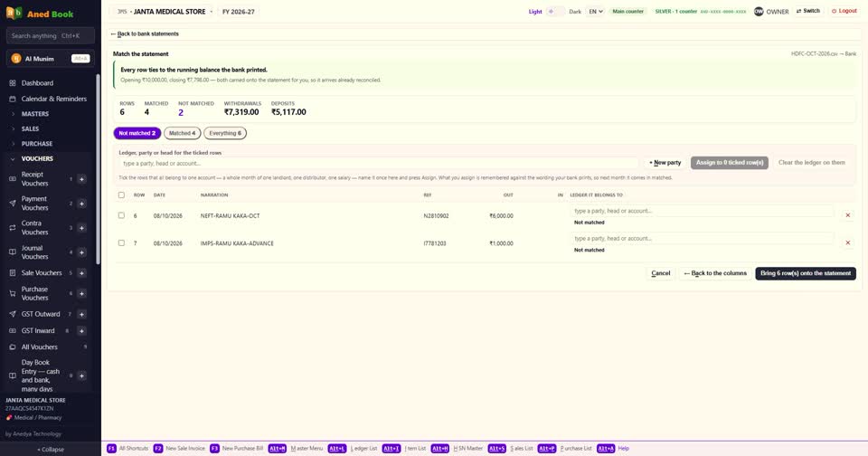Open New Purchase Bill shortcut F3
The height and width of the screenshot is (456, 868).
coord(237,448)
